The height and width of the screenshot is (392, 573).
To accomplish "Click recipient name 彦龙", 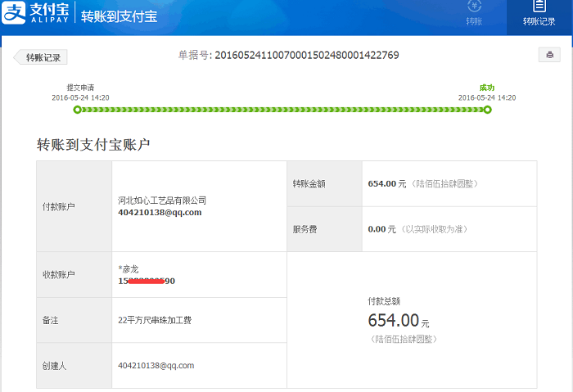I will pos(131,269).
